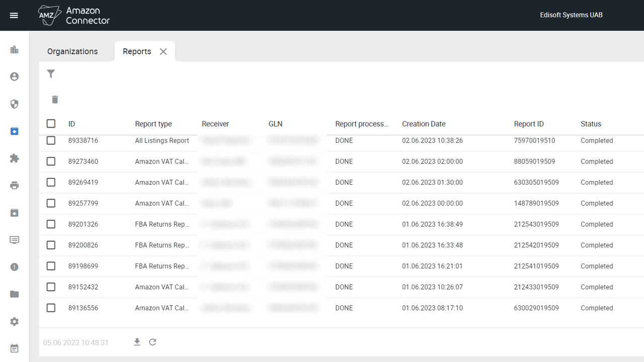Sort by Creation Date column header
Image resolution: width=644 pixels, height=362 pixels.
click(x=424, y=124)
